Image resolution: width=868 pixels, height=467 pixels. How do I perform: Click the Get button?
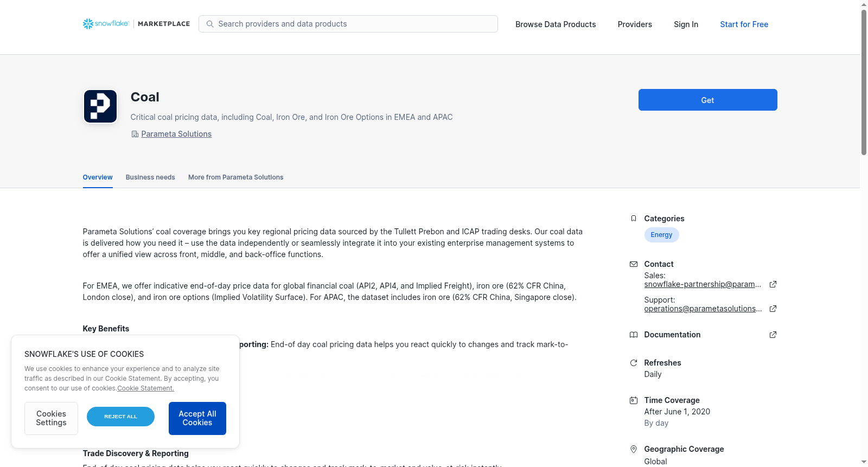(708, 100)
